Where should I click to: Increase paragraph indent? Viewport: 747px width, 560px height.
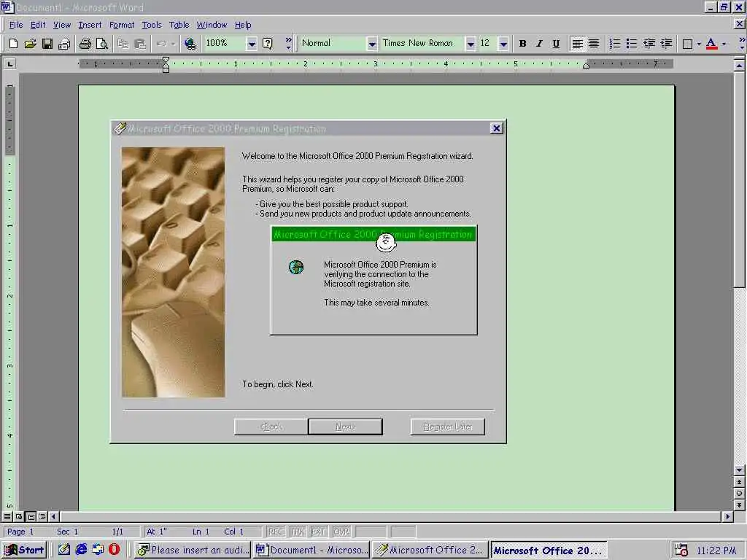tap(666, 44)
